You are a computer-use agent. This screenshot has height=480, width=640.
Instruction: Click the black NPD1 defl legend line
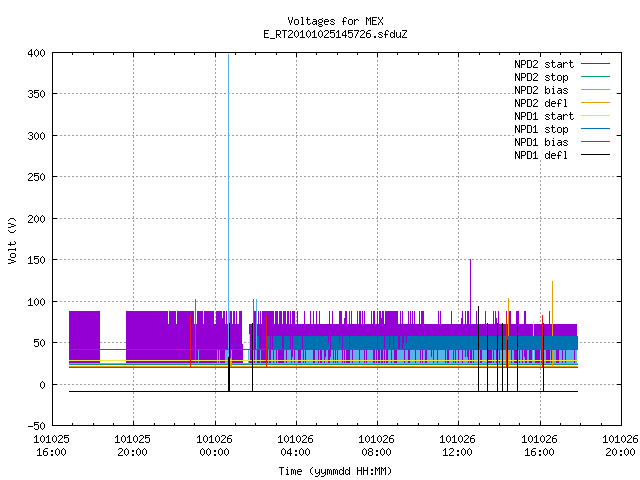596,155
